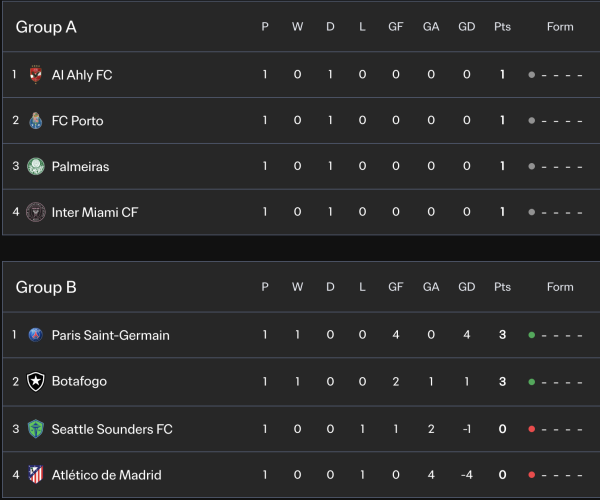Select the Botafogo team name
Screen dimensions: 600x500
79,381
